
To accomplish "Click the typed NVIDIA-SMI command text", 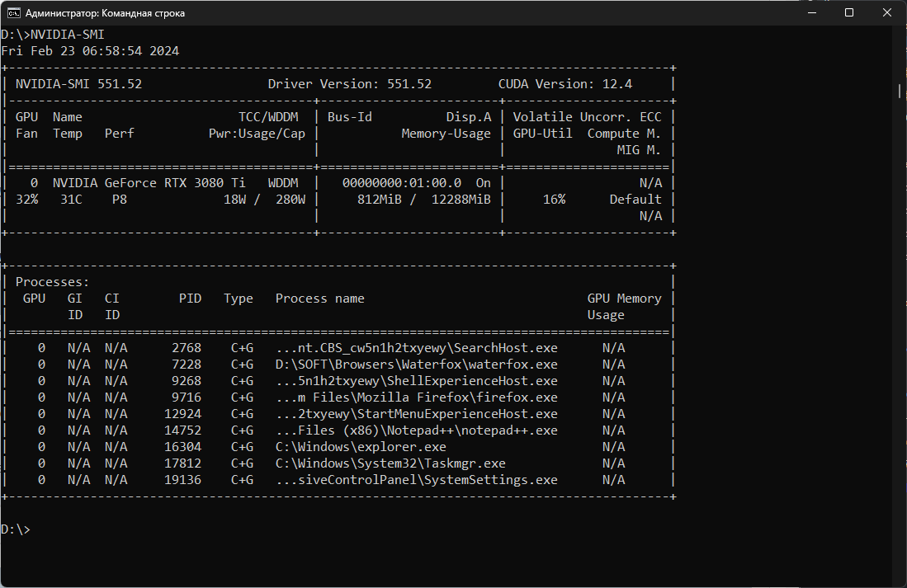I will (67, 35).
